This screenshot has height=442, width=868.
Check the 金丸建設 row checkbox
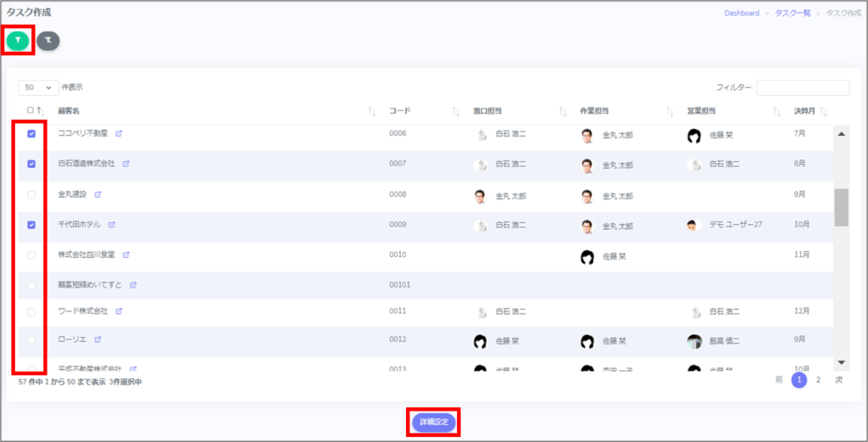[x=31, y=194]
